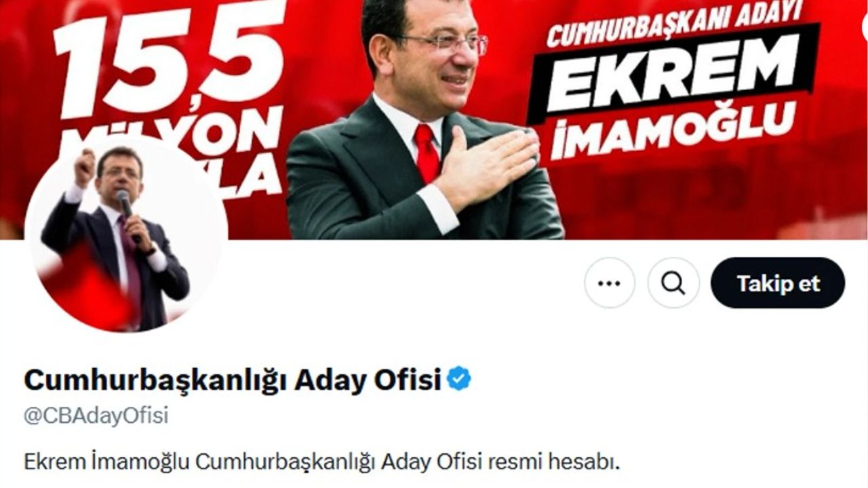This screenshot has width=868, height=488.
Task: Click the 15,5 number in the banner
Action: click(x=170, y=58)
